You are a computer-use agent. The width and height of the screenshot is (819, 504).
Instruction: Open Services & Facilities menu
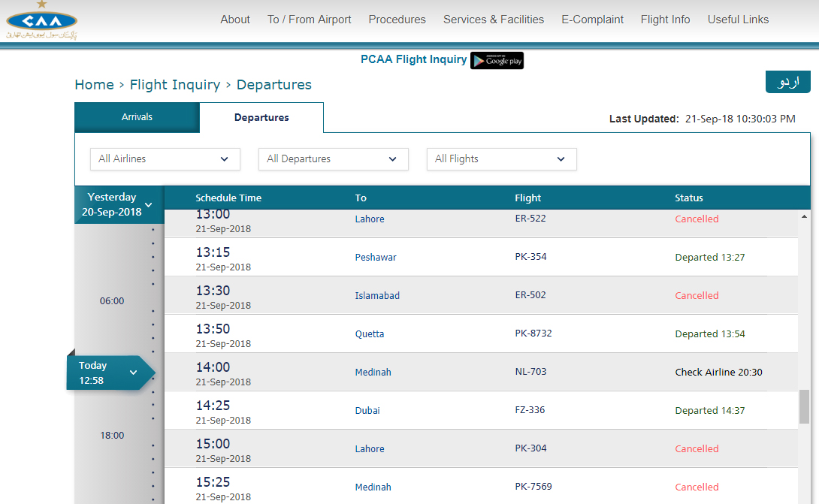point(494,20)
